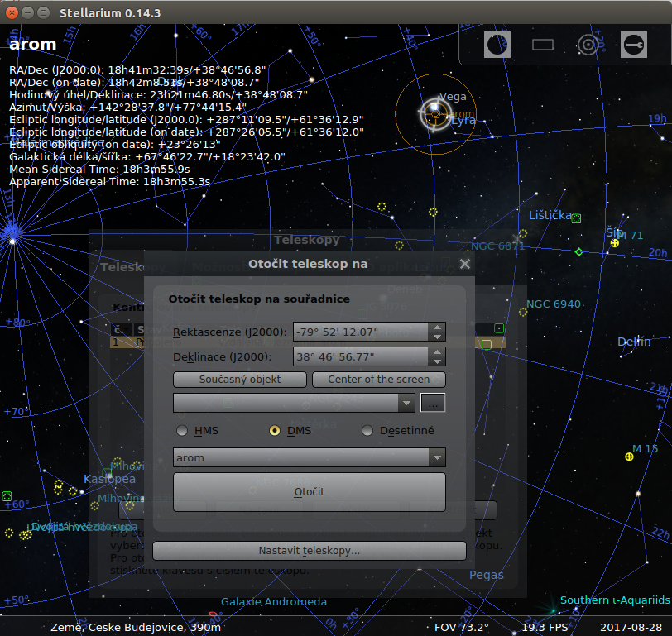Toggle the image sensor frame icon
Viewport: 672px width, 636px height.
(x=543, y=45)
